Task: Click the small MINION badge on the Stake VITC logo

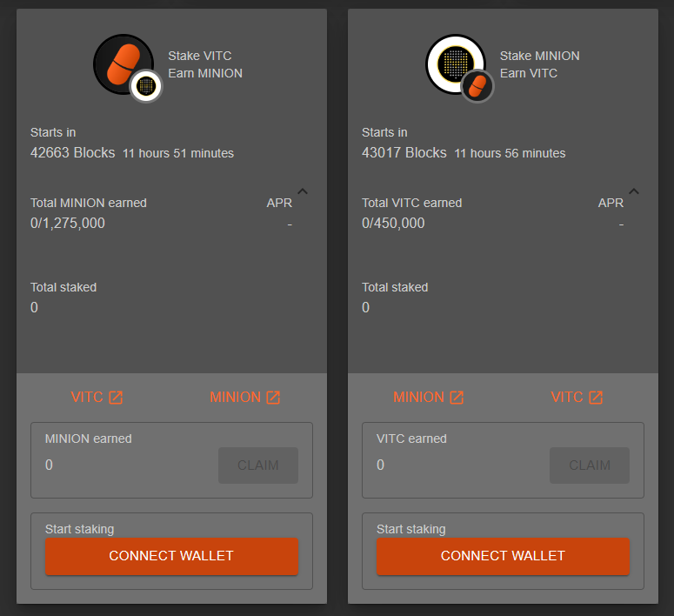Action: pos(146,86)
